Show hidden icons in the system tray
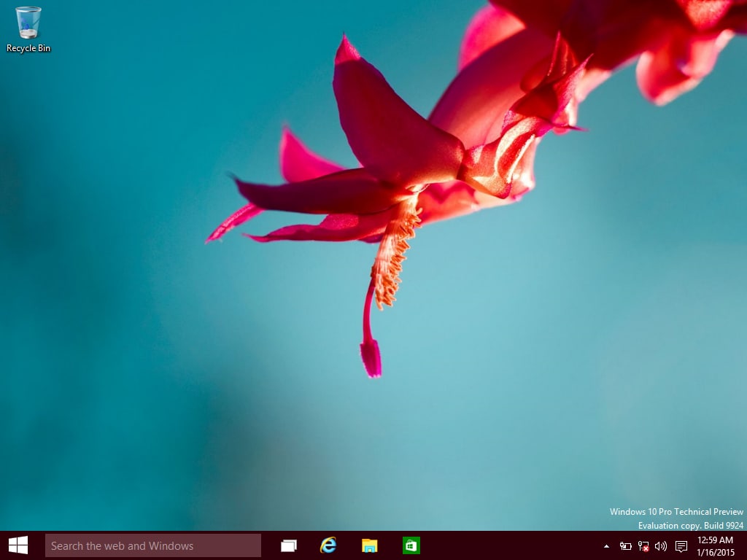 click(606, 546)
